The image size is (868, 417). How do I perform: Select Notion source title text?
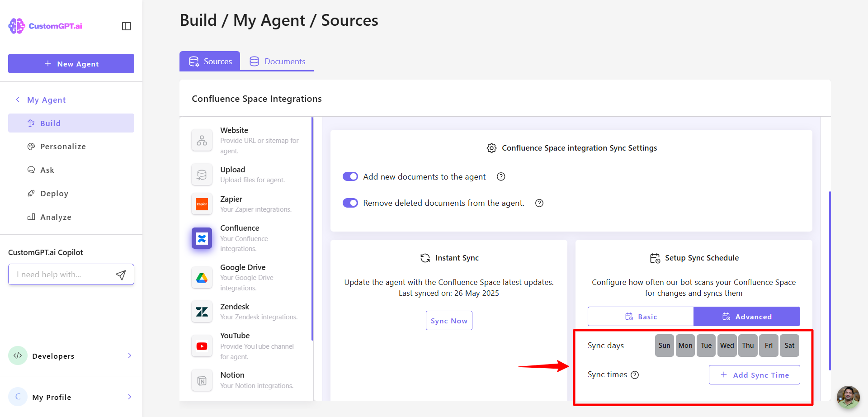point(232,375)
